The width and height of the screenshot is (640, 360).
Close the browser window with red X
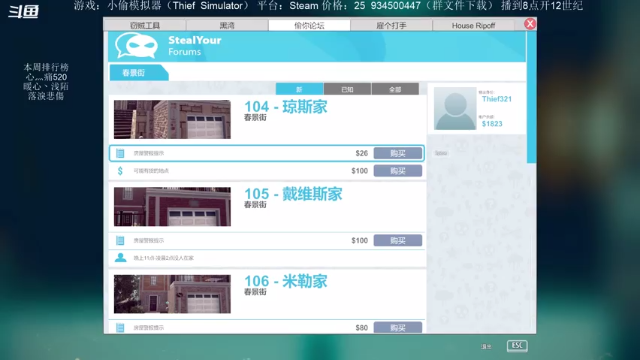coord(530,24)
